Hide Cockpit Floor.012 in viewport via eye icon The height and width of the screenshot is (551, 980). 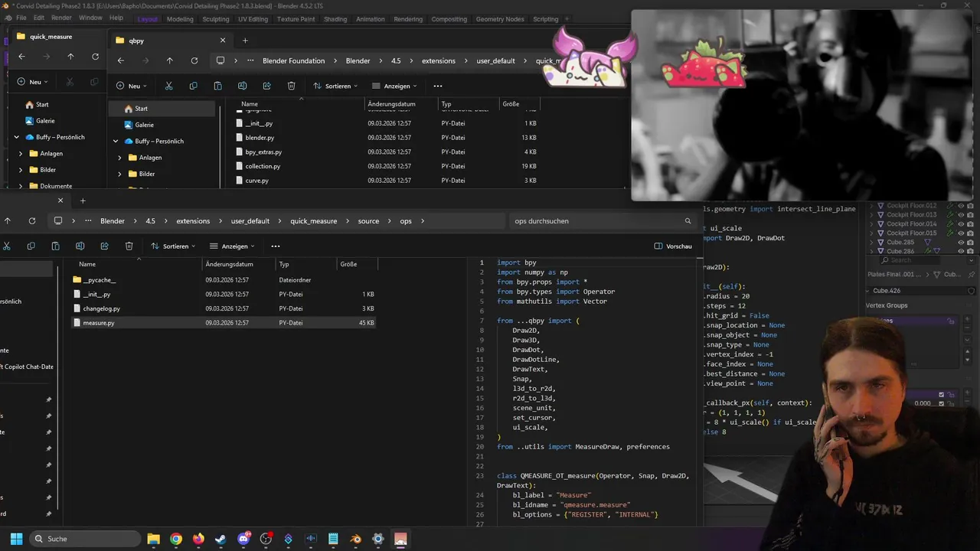tap(961, 205)
